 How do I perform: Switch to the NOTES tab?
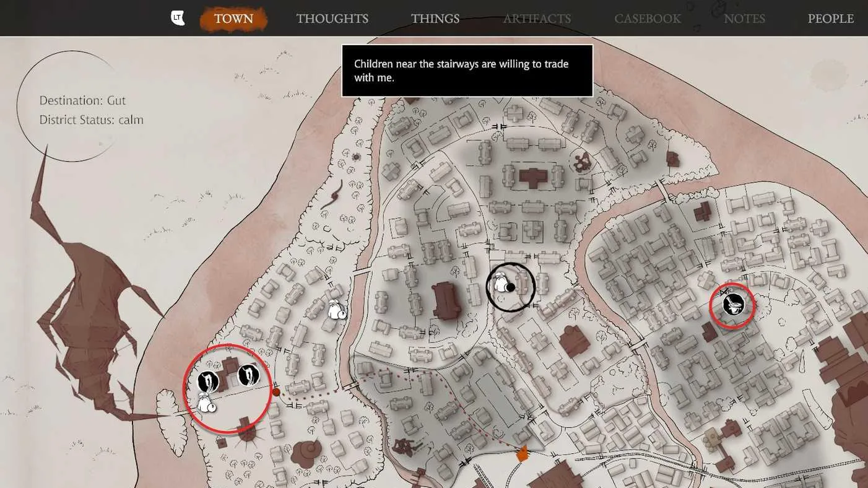[x=744, y=19]
